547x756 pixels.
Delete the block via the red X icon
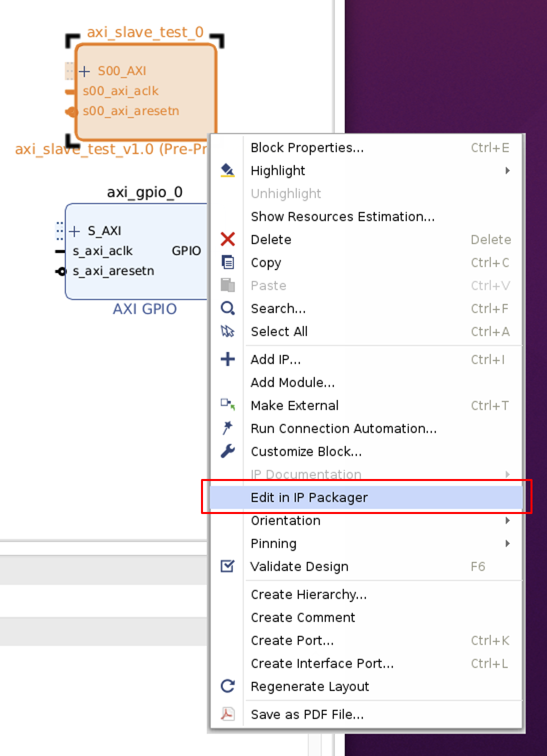227,239
